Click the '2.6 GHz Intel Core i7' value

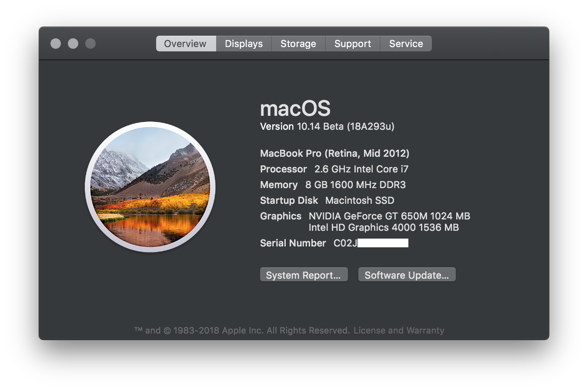361,169
